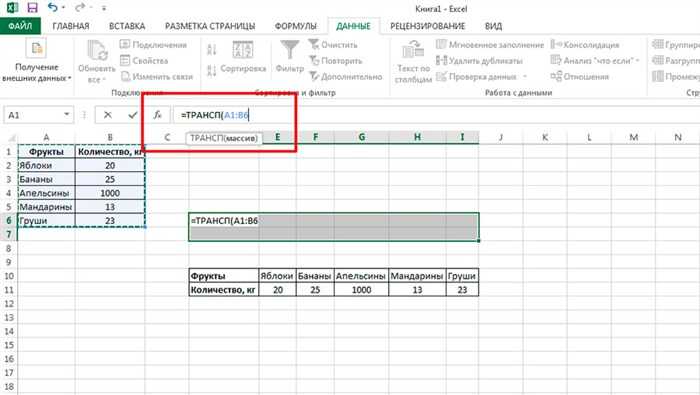Confirm formula with checkmark icon

click(x=133, y=115)
